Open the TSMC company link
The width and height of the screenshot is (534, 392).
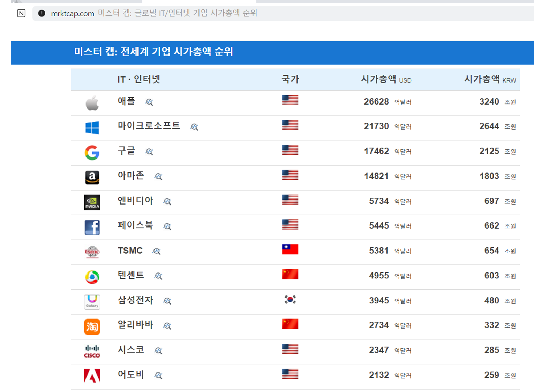pos(130,251)
